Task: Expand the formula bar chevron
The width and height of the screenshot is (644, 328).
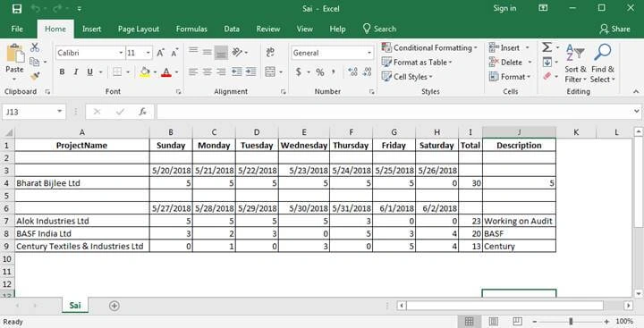Action: tap(637, 111)
